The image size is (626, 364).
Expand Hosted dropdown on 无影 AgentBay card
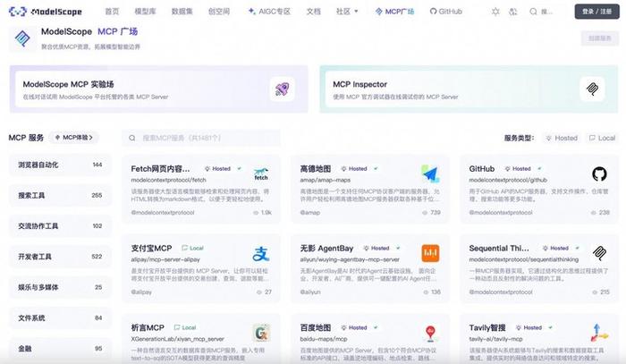click(x=398, y=249)
